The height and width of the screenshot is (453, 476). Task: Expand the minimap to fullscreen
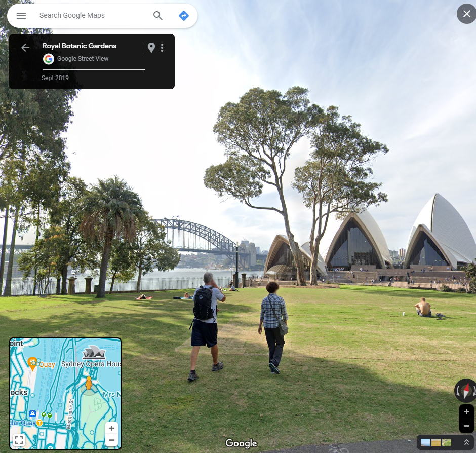19,440
